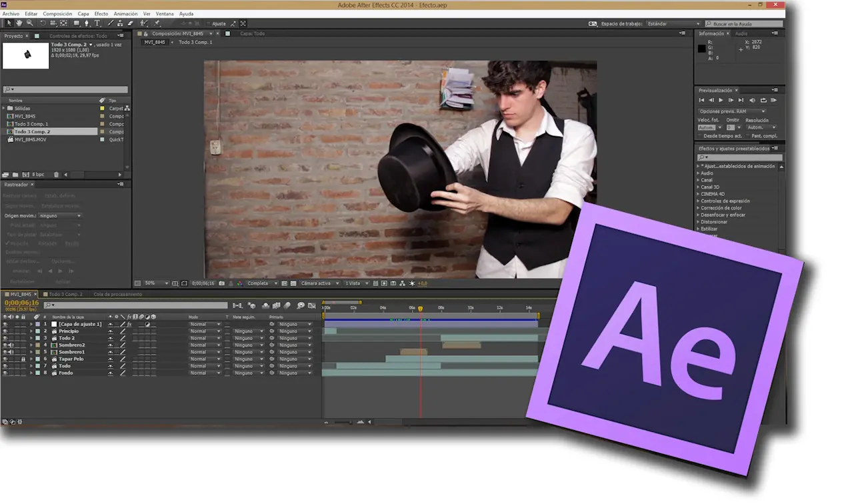The image size is (846, 504).
Task: Select the Clone Stamp tool
Action: (120, 23)
